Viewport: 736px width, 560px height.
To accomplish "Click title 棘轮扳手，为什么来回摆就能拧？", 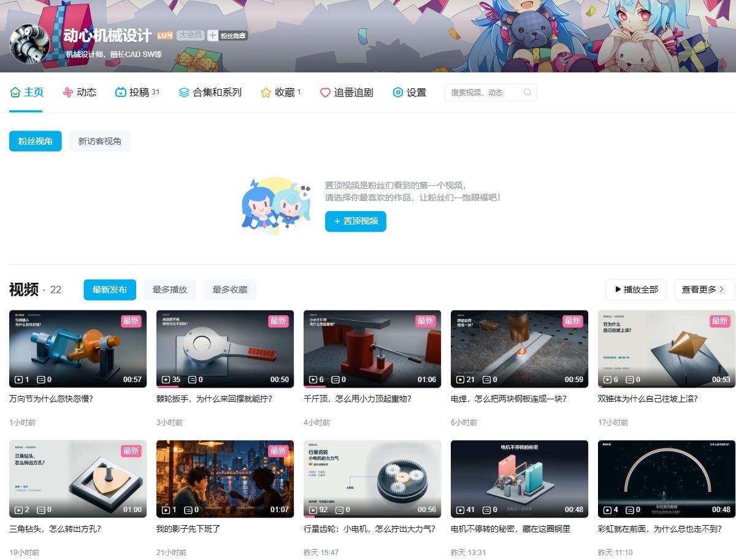I will point(214,399).
